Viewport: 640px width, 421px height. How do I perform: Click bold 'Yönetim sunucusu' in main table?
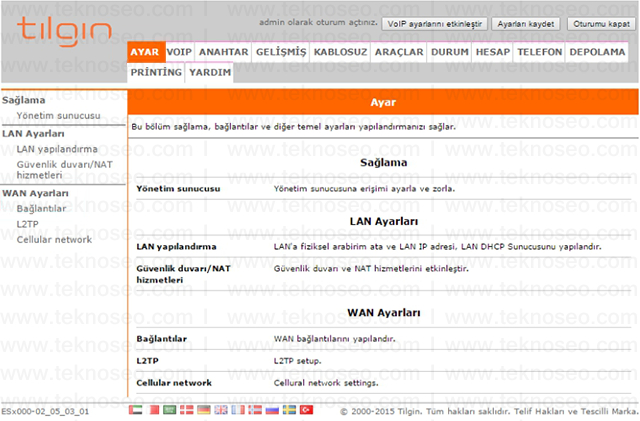[x=178, y=189]
